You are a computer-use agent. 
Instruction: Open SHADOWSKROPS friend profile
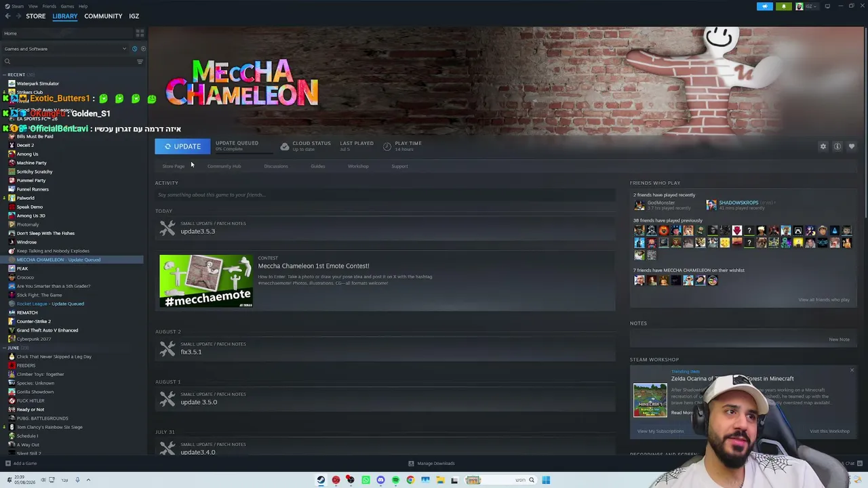pyautogui.click(x=738, y=203)
